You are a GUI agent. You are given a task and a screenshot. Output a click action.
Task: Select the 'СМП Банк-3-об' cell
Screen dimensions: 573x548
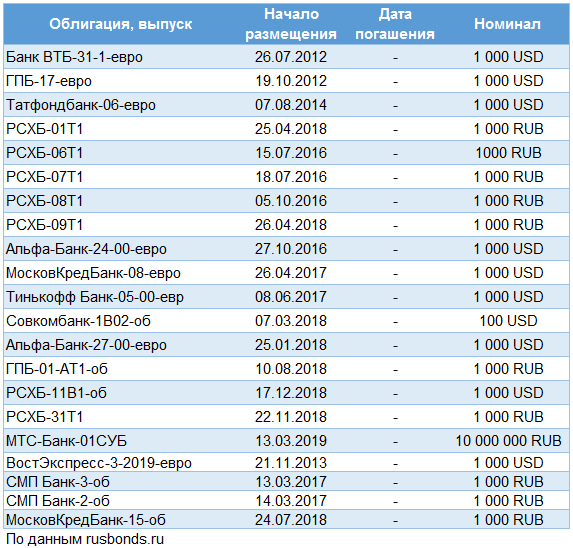(58, 482)
